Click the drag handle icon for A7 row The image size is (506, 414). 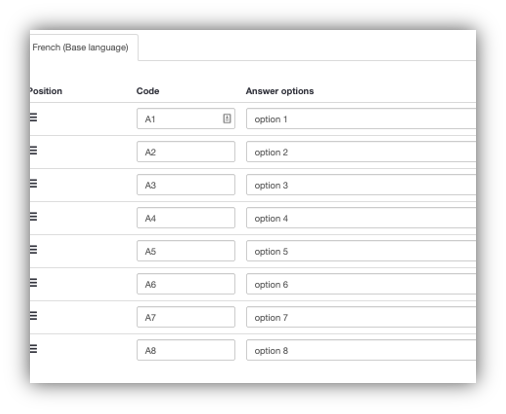click(x=33, y=315)
